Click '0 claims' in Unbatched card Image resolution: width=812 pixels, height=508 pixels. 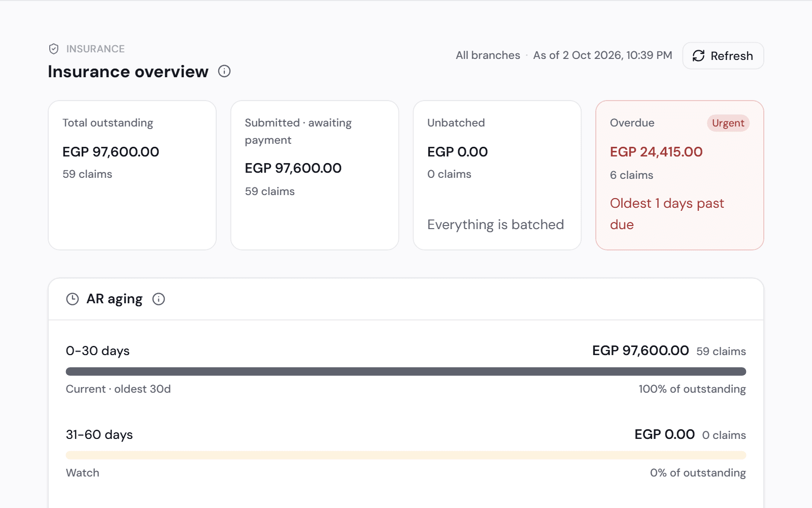click(449, 174)
